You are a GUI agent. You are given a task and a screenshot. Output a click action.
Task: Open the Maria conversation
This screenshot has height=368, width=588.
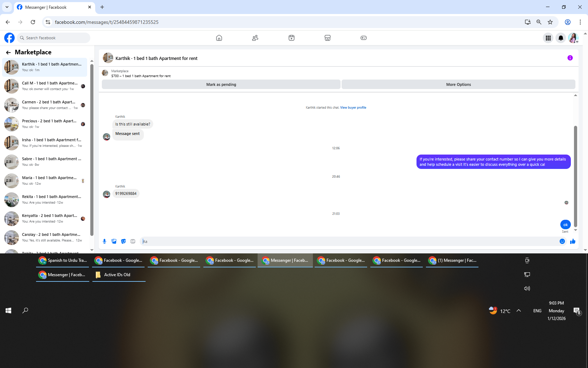coord(45,180)
